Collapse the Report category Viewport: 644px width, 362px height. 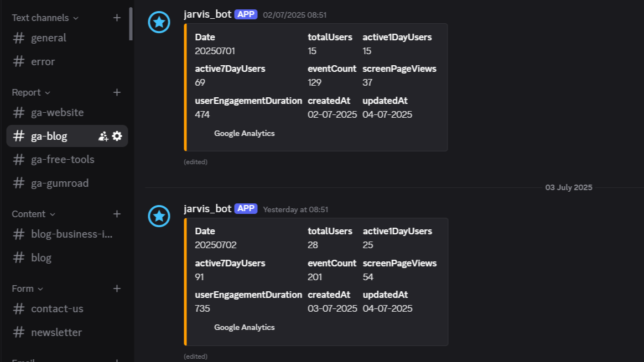(31, 93)
